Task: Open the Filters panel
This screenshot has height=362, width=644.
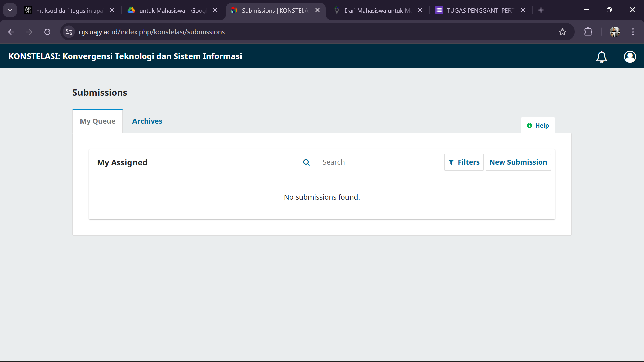Action: click(464, 162)
